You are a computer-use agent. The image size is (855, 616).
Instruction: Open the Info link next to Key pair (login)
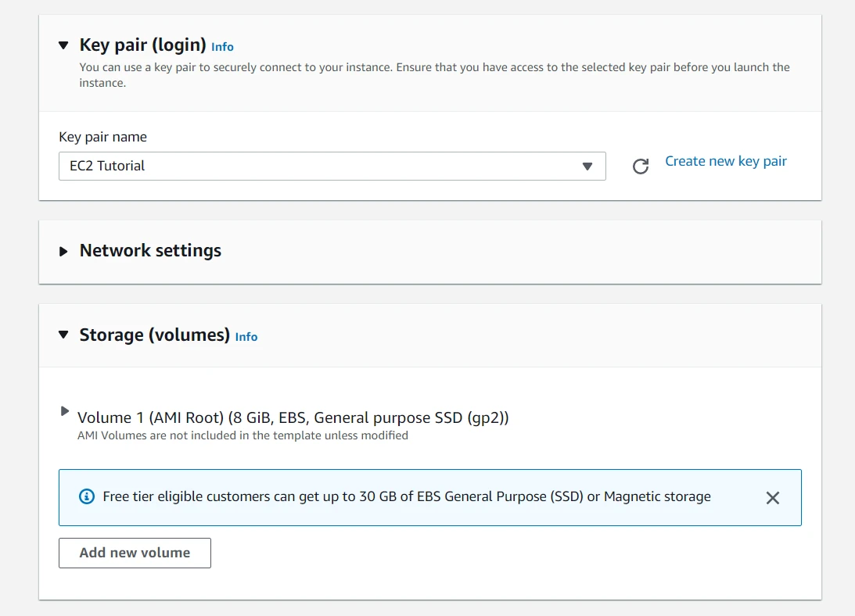(x=221, y=47)
